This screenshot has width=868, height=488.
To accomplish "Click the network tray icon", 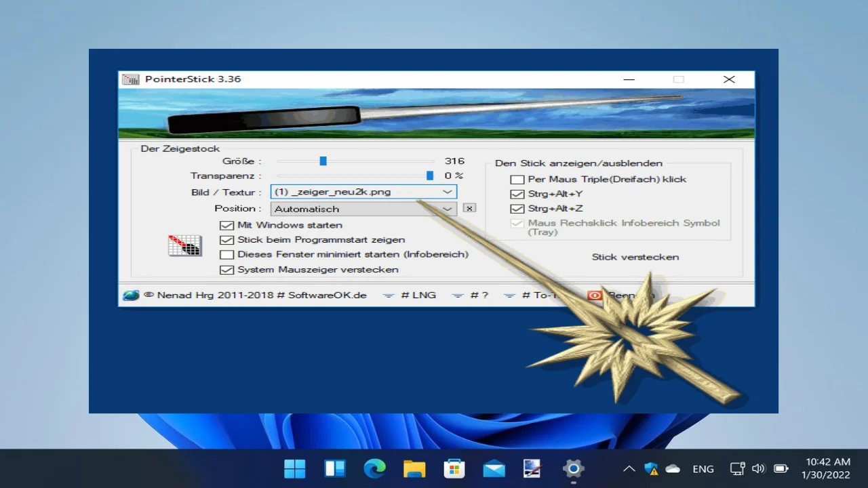I will coord(737,468).
